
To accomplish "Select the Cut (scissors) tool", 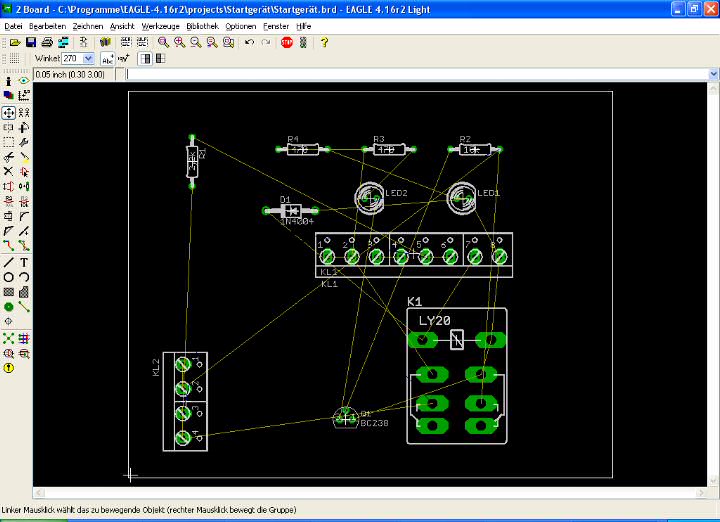I will [x=8, y=157].
